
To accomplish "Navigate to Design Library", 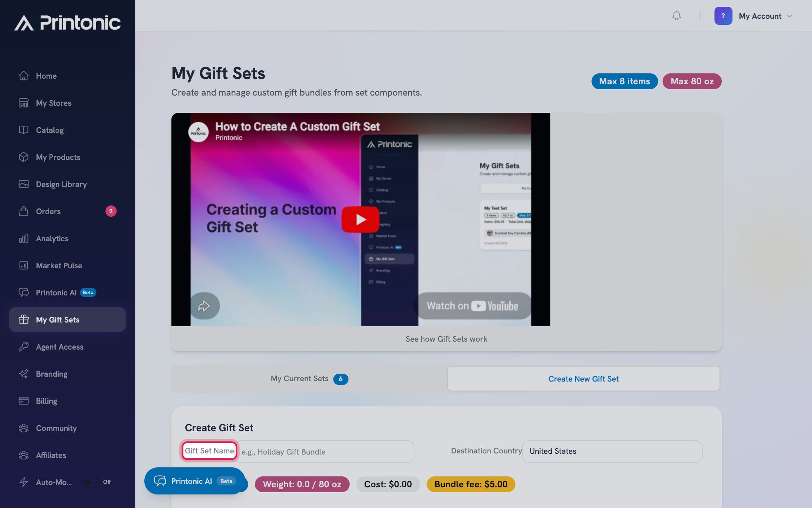I will click(67, 184).
